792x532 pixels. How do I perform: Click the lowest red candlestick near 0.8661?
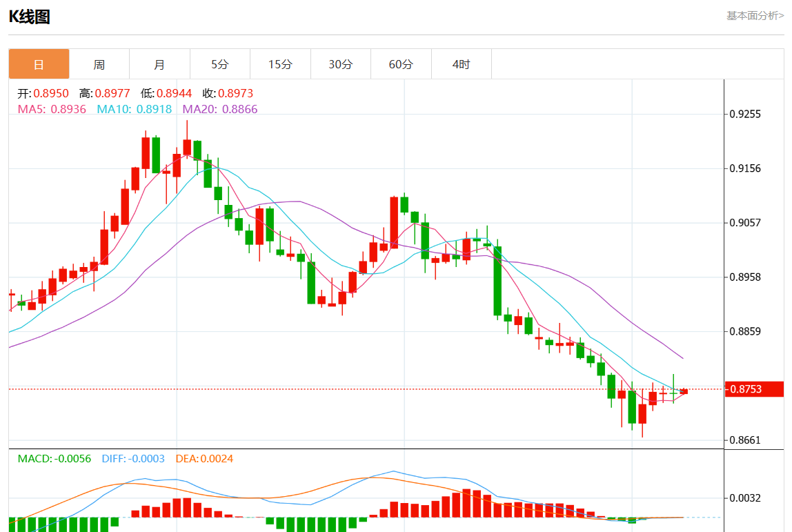click(642, 413)
